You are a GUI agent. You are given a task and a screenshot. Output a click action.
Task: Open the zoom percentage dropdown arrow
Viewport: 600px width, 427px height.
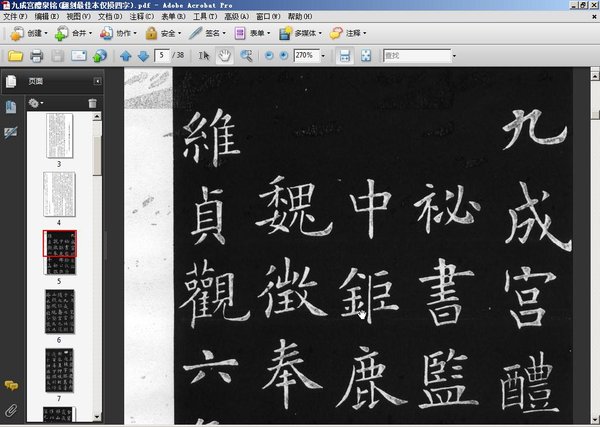(323, 56)
